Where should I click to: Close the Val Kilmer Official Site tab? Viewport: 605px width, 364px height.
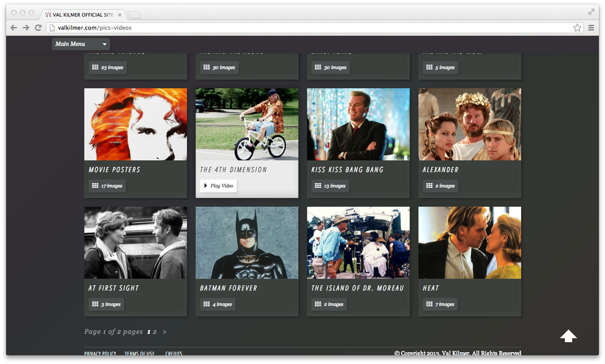[119, 15]
